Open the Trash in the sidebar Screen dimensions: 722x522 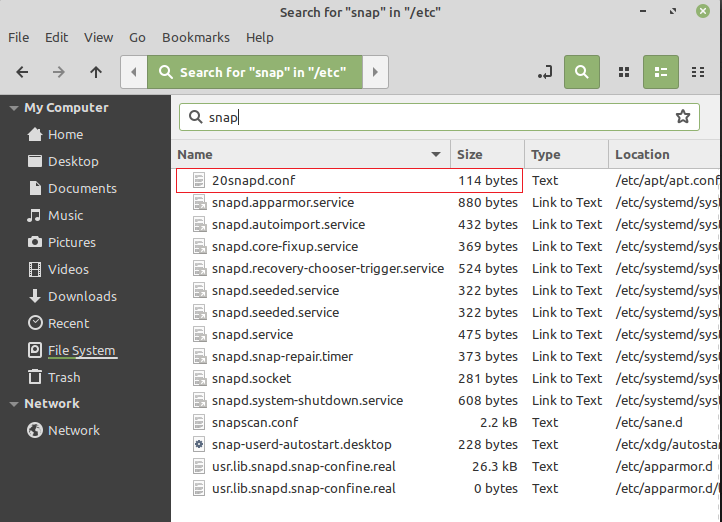pyautogui.click(x=64, y=377)
